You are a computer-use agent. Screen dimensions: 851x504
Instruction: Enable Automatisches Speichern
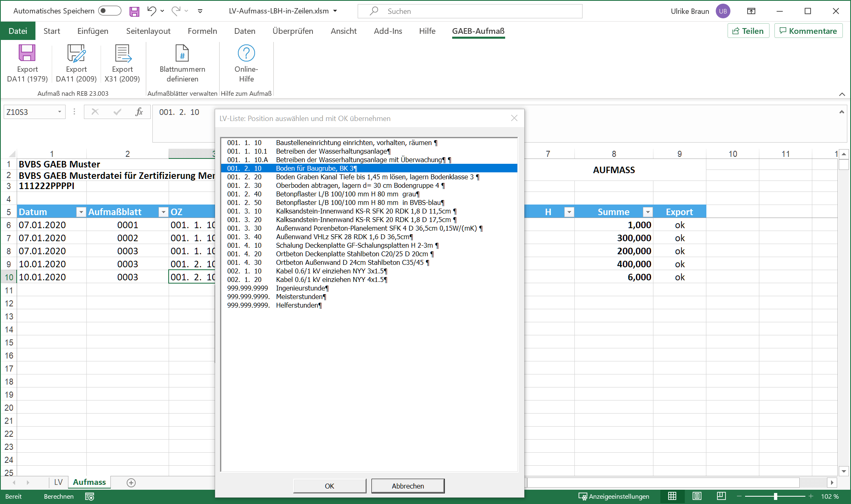coord(109,11)
